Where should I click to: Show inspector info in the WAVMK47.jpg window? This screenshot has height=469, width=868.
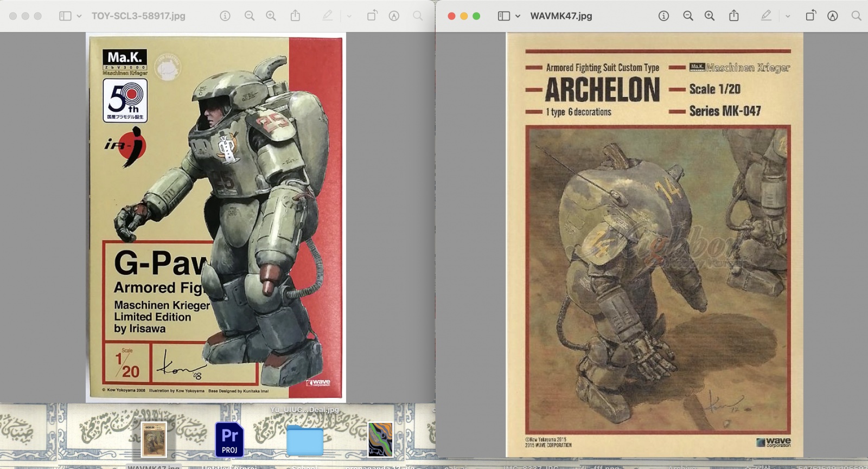coord(663,16)
